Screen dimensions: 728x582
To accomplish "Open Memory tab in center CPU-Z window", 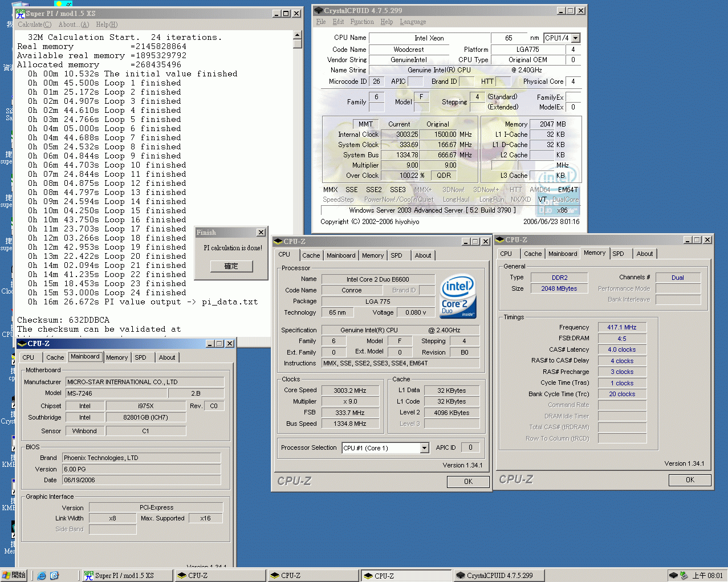I will tap(373, 255).
